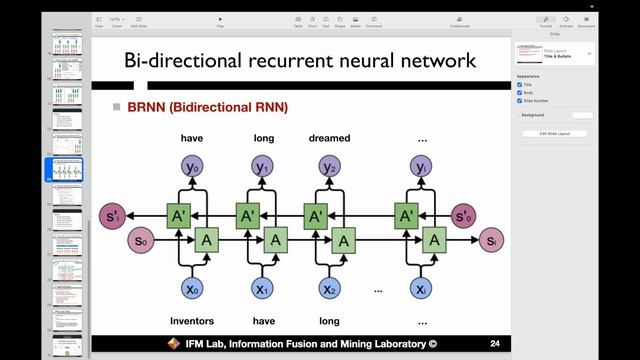Insert a Table from the toolbar
This screenshot has height=360, width=640.
point(298,22)
